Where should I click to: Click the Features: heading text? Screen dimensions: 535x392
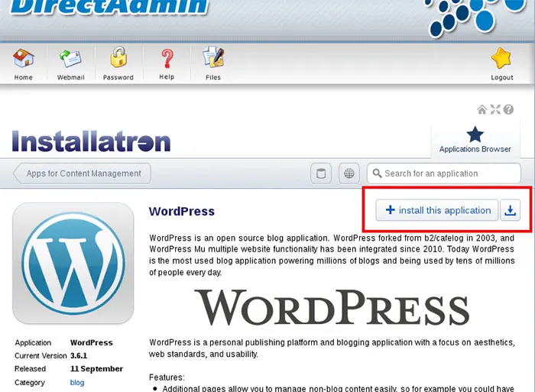click(167, 377)
